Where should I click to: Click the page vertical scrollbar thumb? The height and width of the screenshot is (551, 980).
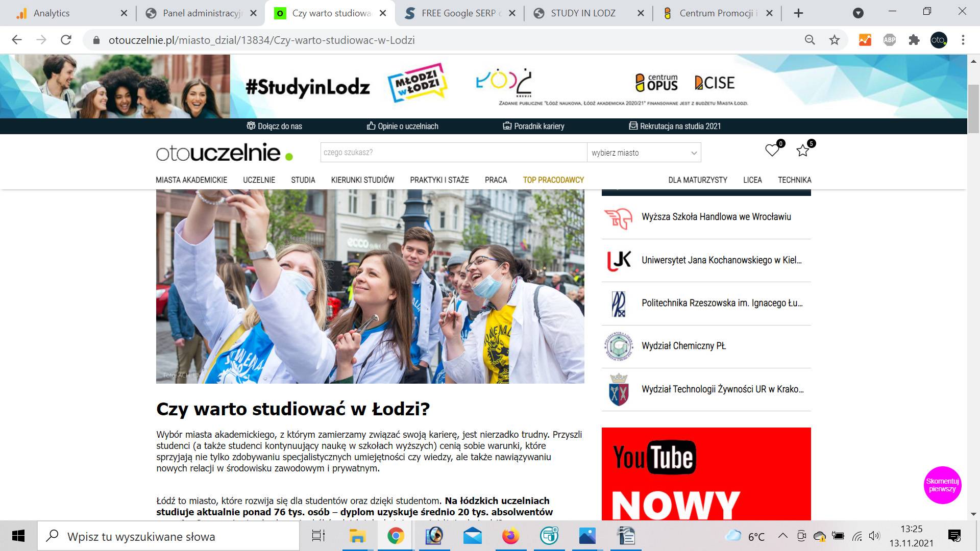click(x=973, y=110)
